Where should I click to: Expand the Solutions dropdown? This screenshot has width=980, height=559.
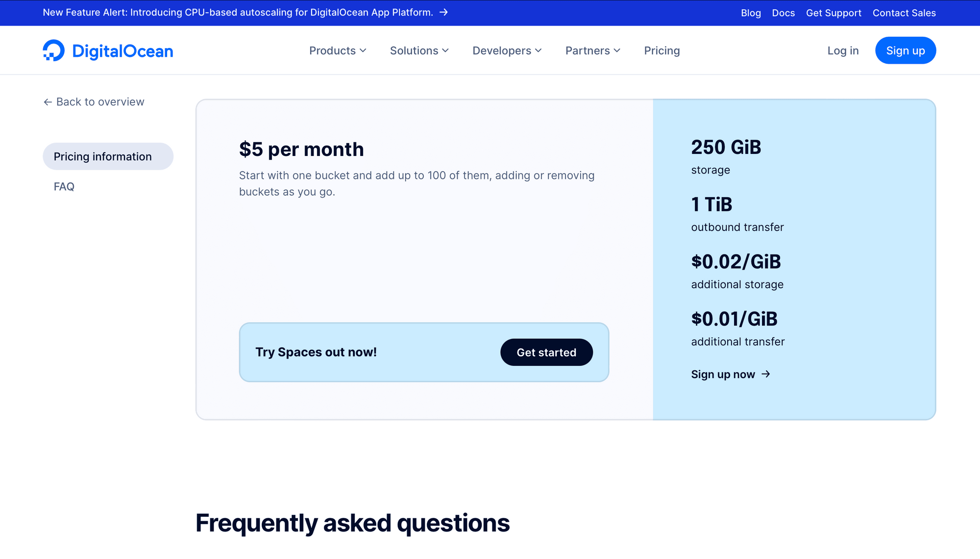coord(419,51)
